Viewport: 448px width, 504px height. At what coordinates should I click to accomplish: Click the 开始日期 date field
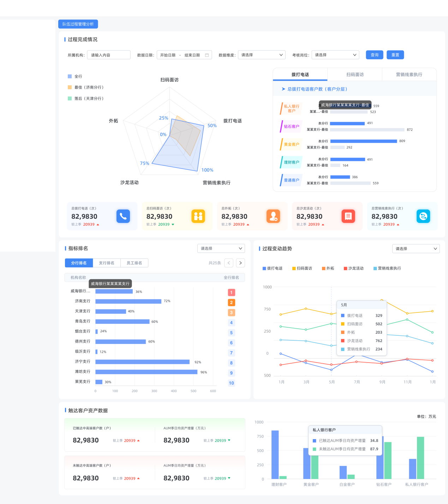coord(168,55)
